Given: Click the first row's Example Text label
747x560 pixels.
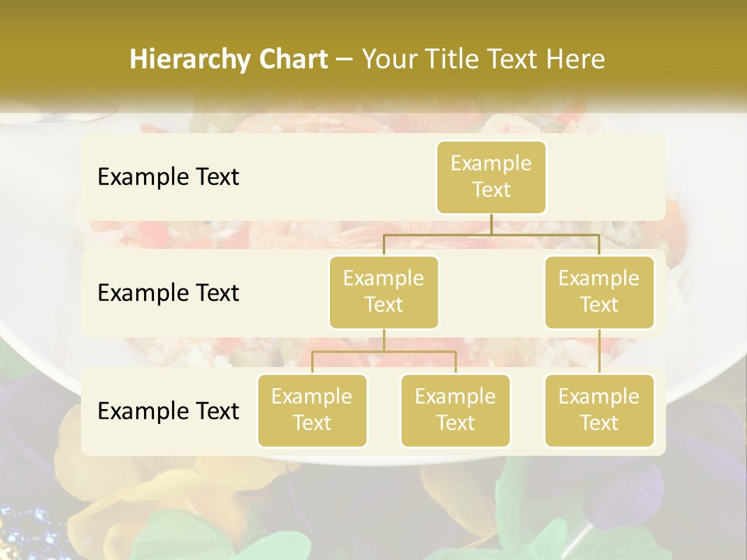Looking at the screenshot, I should 168,177.
